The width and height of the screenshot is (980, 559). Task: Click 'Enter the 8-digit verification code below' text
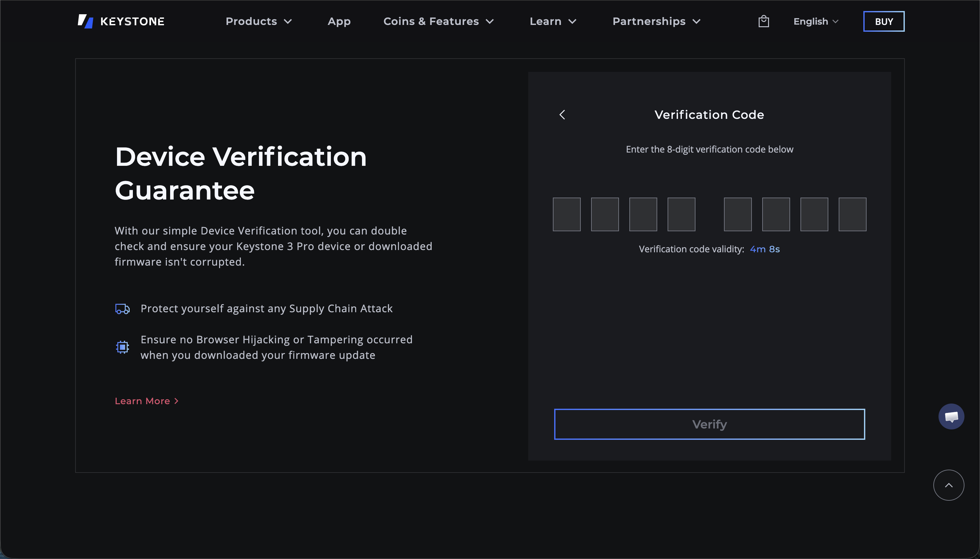pos(709,149)
